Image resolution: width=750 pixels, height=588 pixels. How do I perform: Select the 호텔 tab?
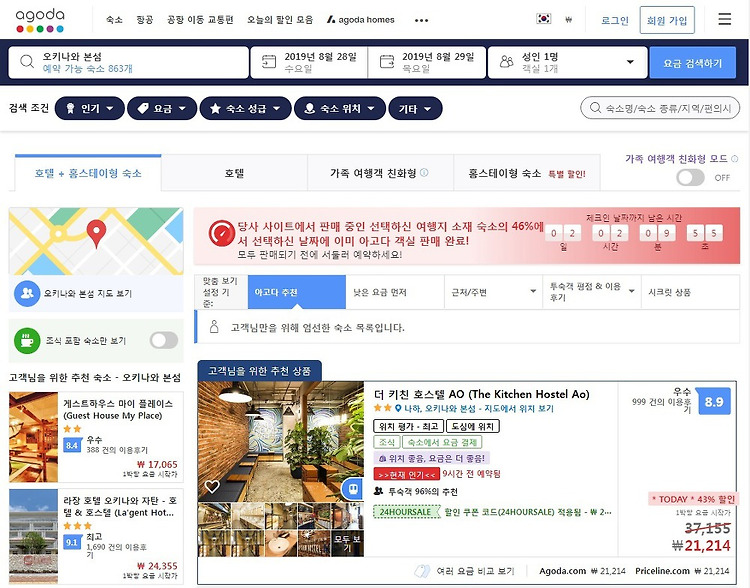[x=234, y=173]
